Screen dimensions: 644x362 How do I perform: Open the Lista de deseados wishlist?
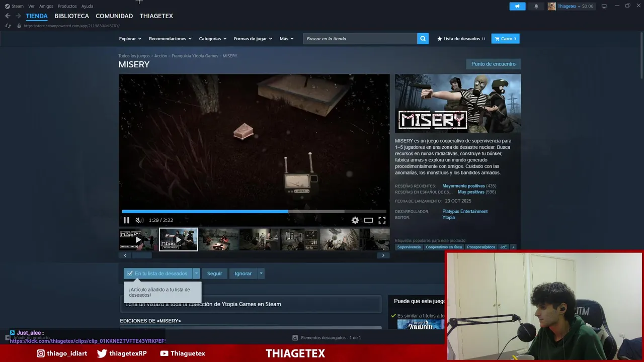[461, 39]
